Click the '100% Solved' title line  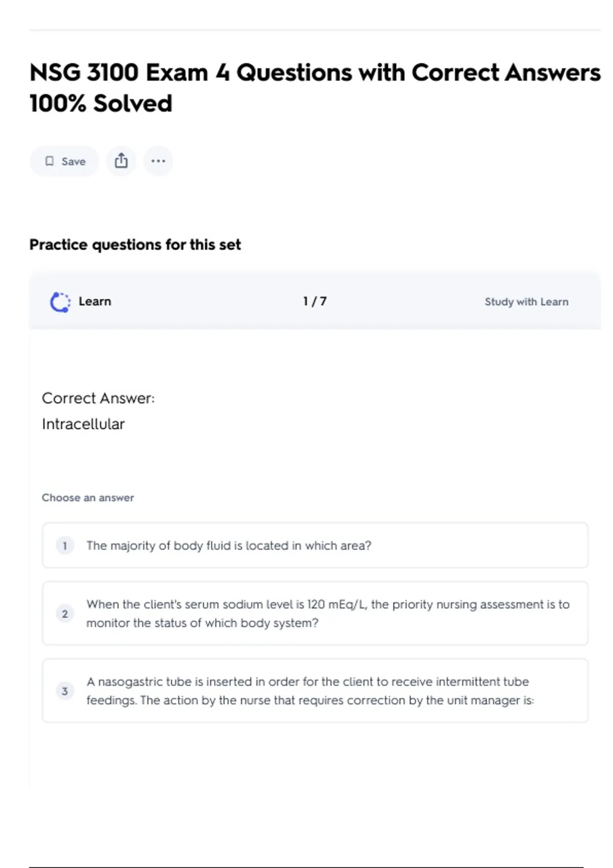[x=101, y=103]
